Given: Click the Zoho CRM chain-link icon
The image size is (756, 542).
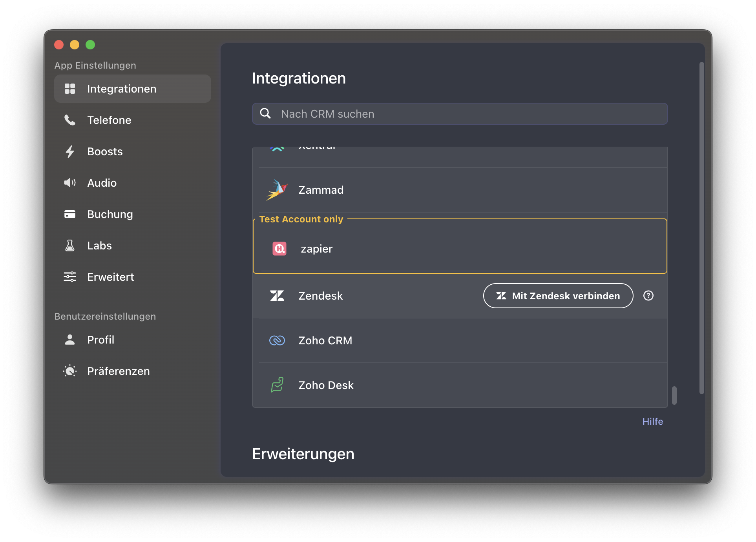Looking at the screenshot, I should 277,340.
